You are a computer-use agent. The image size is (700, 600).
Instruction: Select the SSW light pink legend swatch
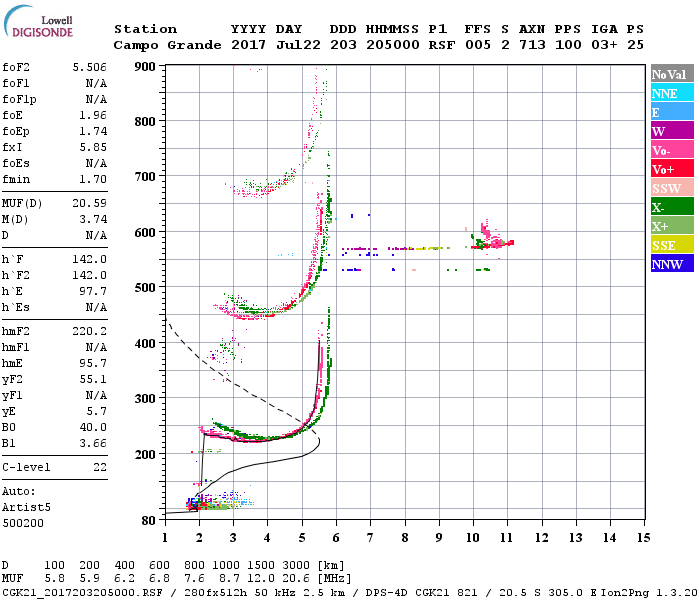(672, 188)
